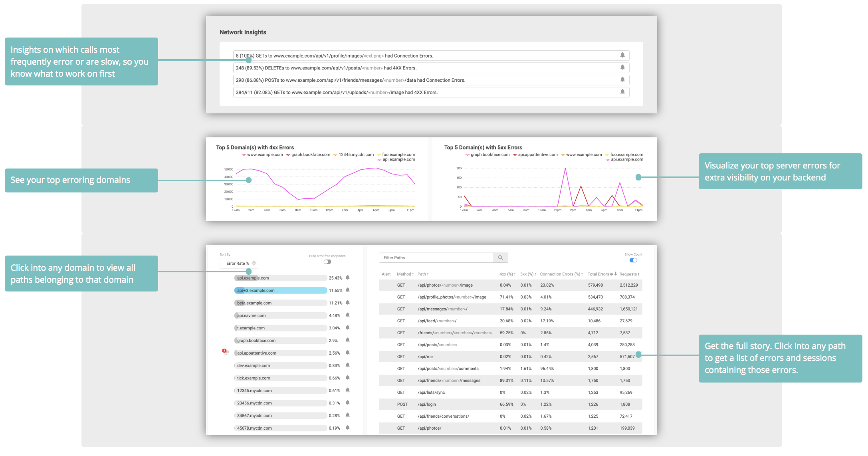Click the bell on the profile/images Connection Errors insight
Viewport: 868px width, 456px height.
[623, 56]
